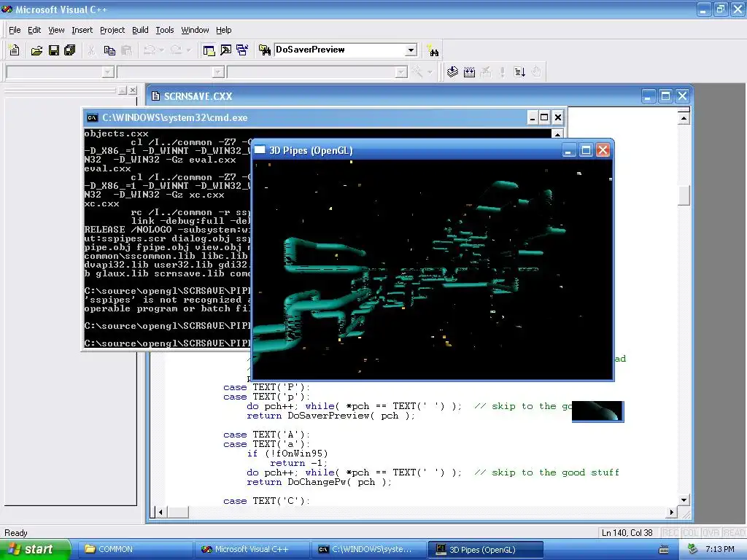
Task: Click the New Text File toolbar icon
Action: [14, 50]
